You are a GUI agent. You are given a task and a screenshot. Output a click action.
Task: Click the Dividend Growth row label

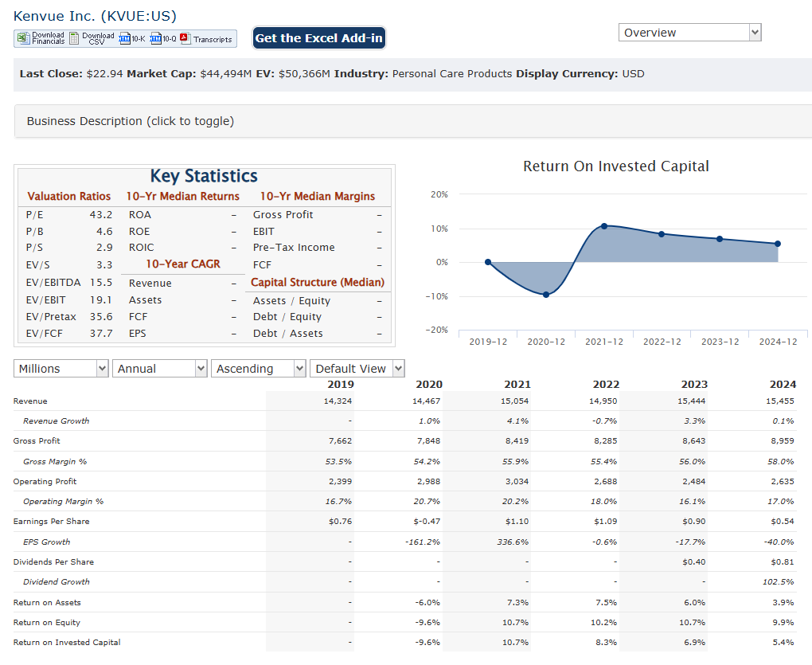(56, 581)
